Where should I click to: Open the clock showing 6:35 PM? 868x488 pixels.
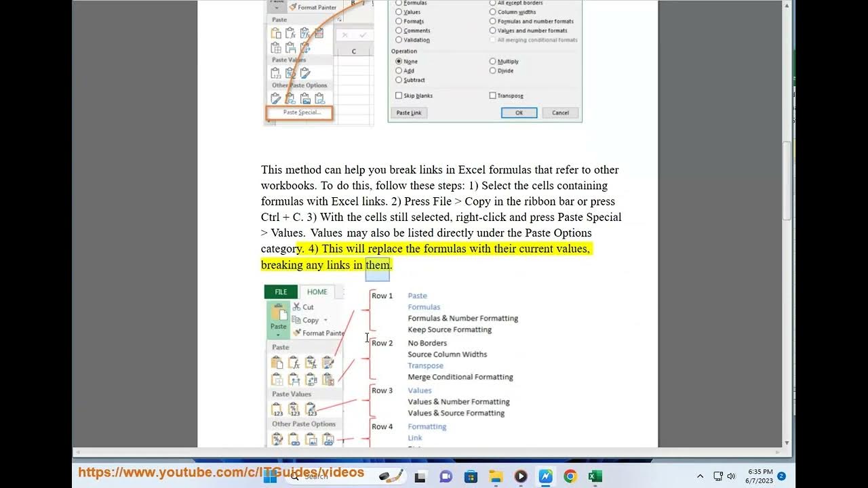coord(760,476)
